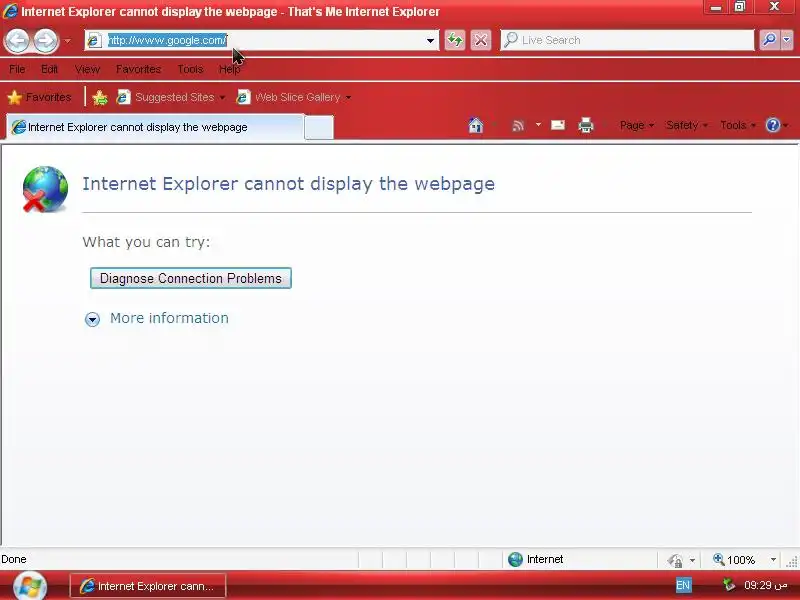Image resolution: width=800 pixels, height=600 pixels.
Task: Click the More information link text
Action: (x=169, y=318)
